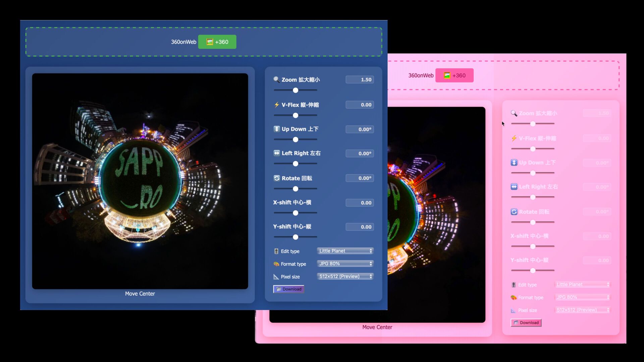Click the Rotate slider handle in pink window
The image size is (644, 362).
(533, 222)
